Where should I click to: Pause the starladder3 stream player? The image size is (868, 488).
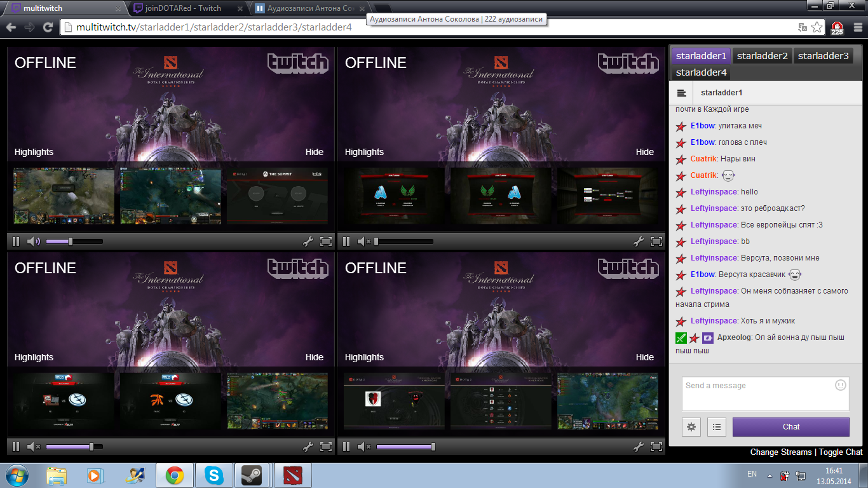[x=16, y=447]
